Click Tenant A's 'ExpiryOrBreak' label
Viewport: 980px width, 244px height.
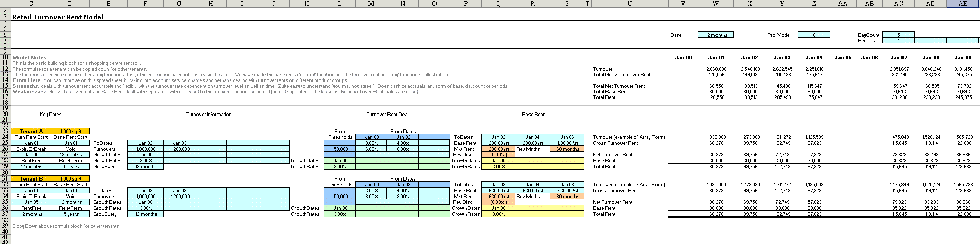(32, 149)
